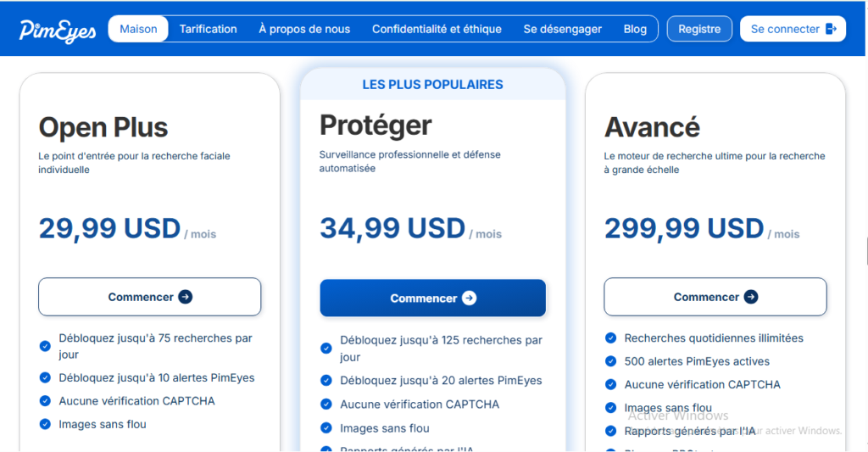
Task: Click checkmark beside Débloquez jusqu'à 20 alertes
Action: tap(326, 381)
